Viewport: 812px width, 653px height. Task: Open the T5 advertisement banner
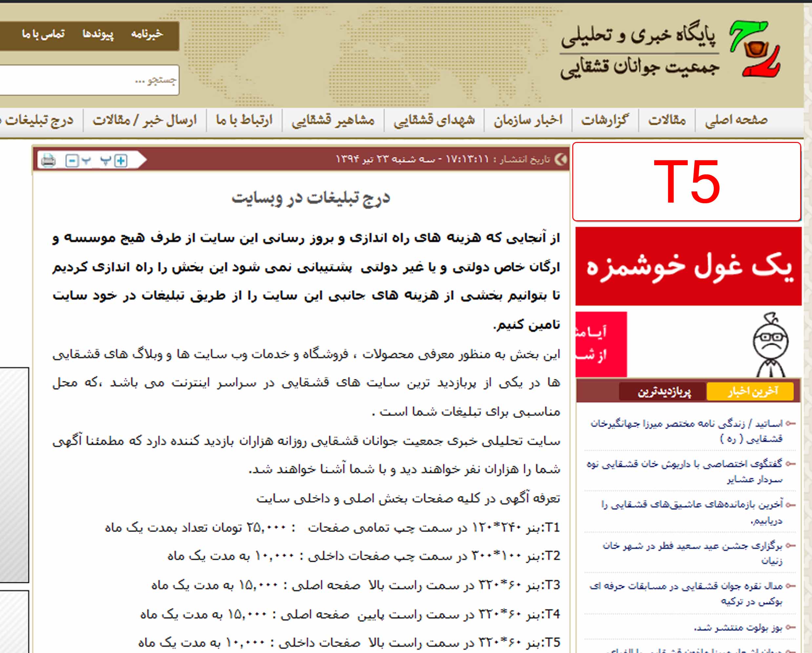(686, 181)
